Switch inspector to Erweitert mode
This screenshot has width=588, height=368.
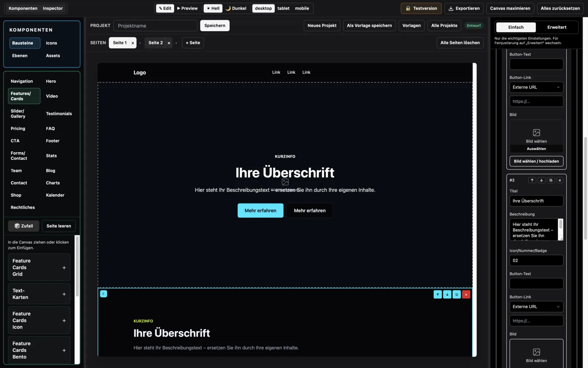(557, 27)
